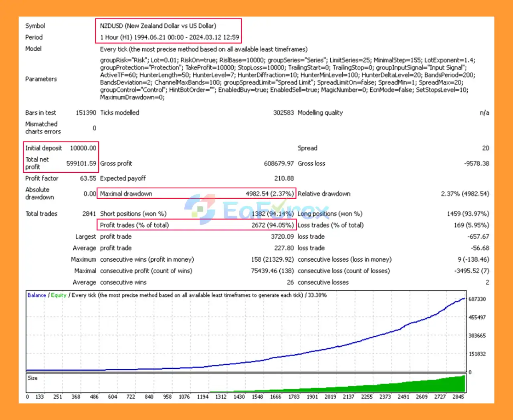513x420 pixels.
Task: Click the 1 Hour (H1) period date range
Action: click(x=169, y=37)
